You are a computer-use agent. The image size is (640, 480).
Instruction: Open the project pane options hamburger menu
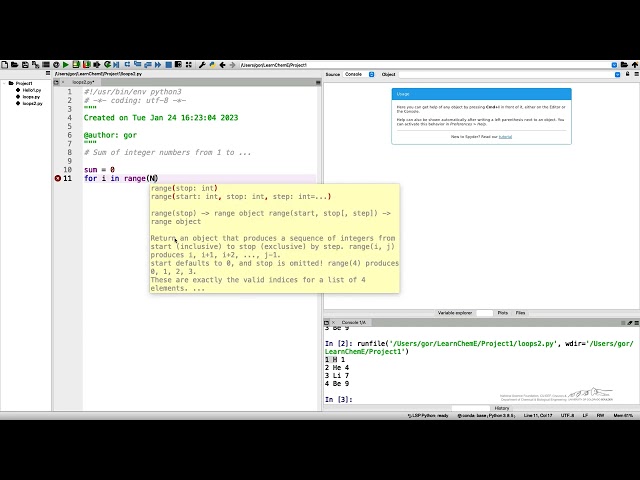pyautogui.click(x=48, y=73)
